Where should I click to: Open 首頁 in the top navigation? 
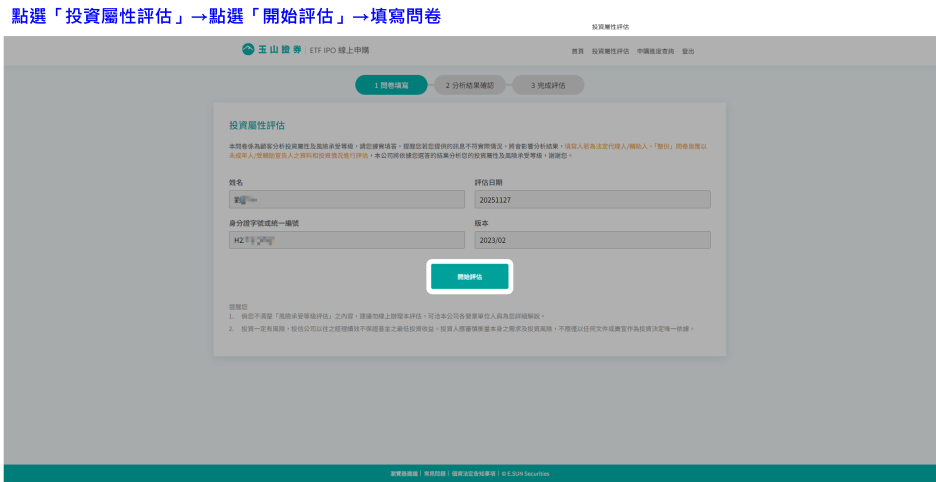click(577, 51)
